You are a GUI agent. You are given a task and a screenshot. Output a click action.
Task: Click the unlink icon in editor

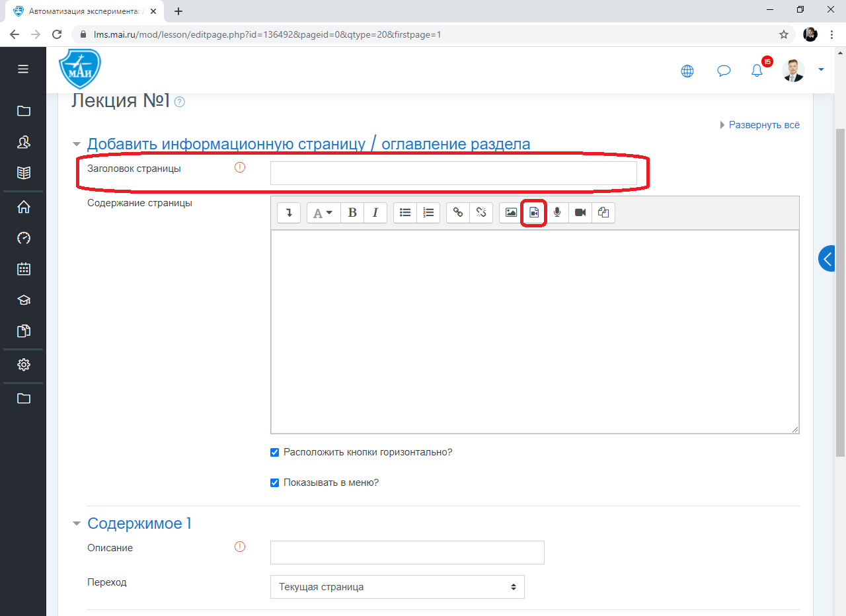[x=481, y=212]
